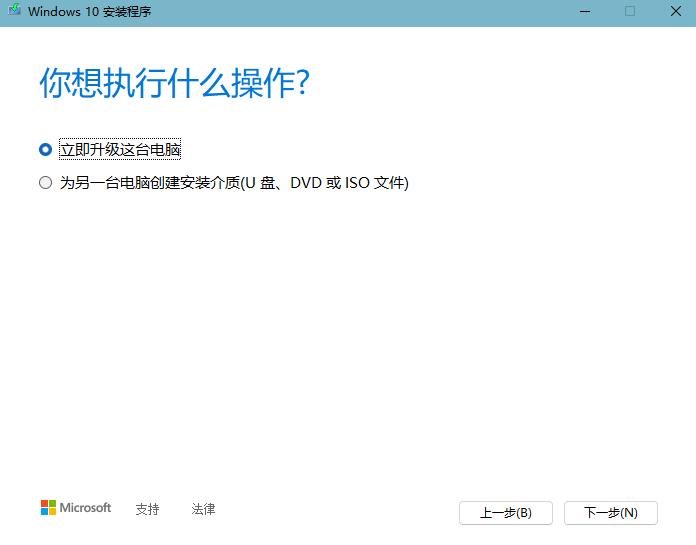
Task: Open the 支持 link
Action: [147, 509]
